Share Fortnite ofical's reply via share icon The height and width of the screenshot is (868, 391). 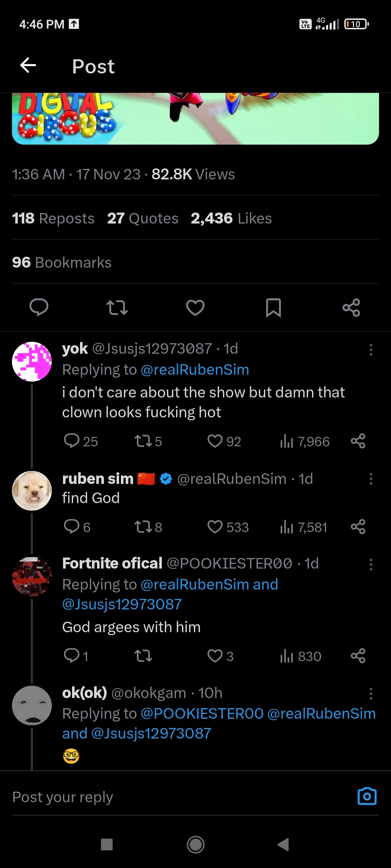click(358, 656)
